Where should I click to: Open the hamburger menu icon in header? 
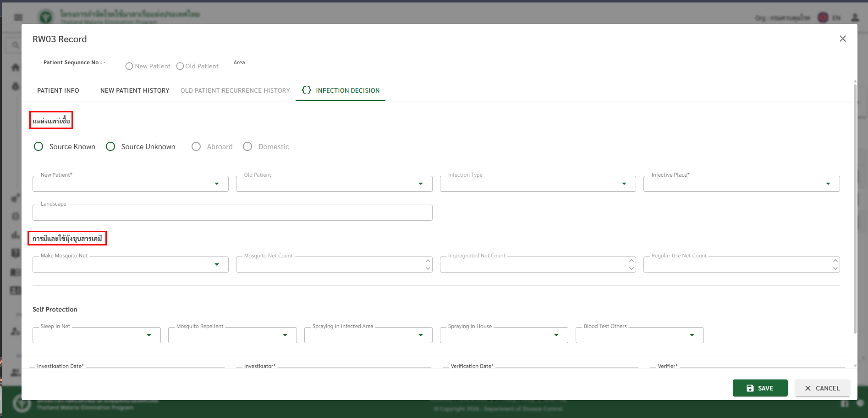pyautogui.click(x=18, y=17)
